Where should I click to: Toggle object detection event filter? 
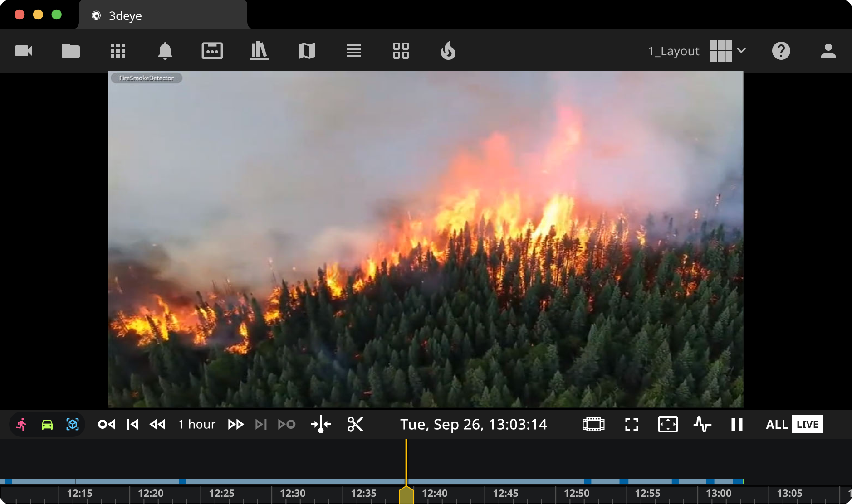click(x=73, y=424)
